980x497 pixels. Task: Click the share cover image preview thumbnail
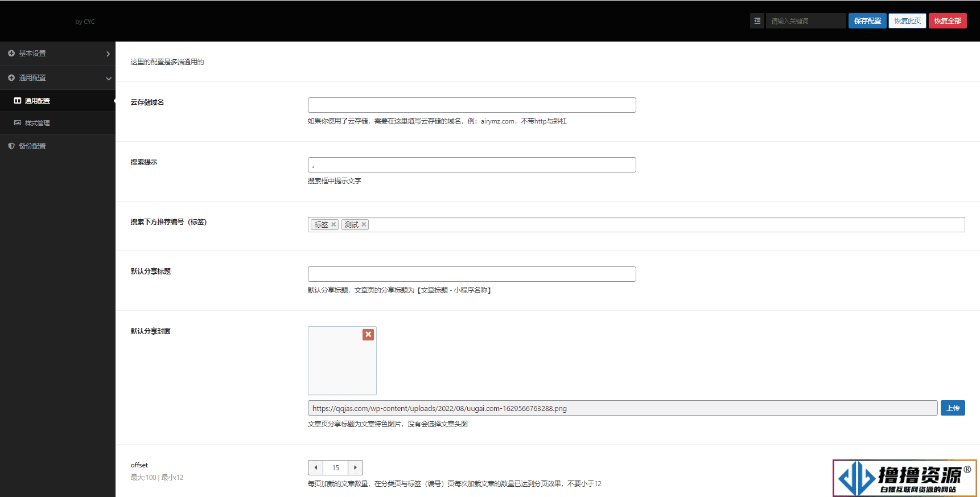coord(342,360)
